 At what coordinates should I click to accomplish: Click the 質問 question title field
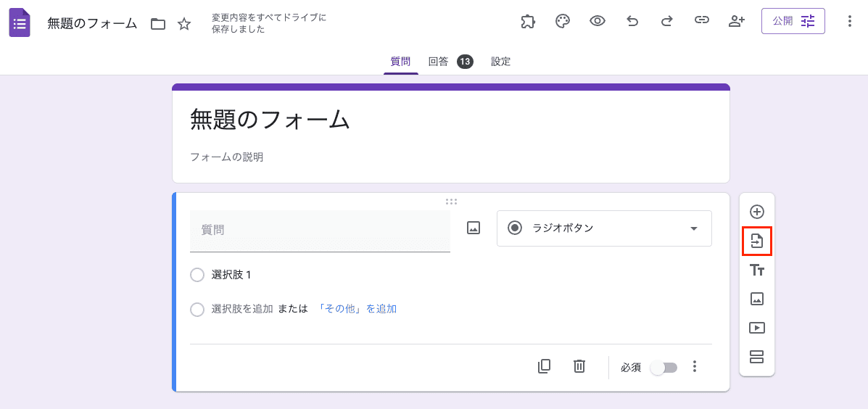coord(320,230)
